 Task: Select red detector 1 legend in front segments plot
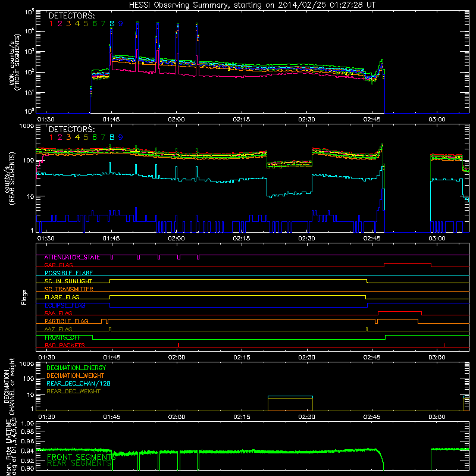51,24
